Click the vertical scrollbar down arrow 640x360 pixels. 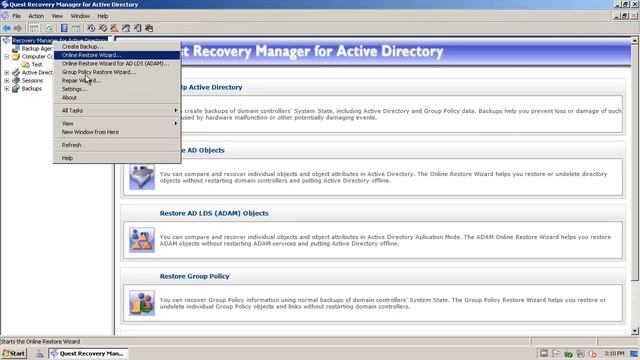click(x=635, y=331)
